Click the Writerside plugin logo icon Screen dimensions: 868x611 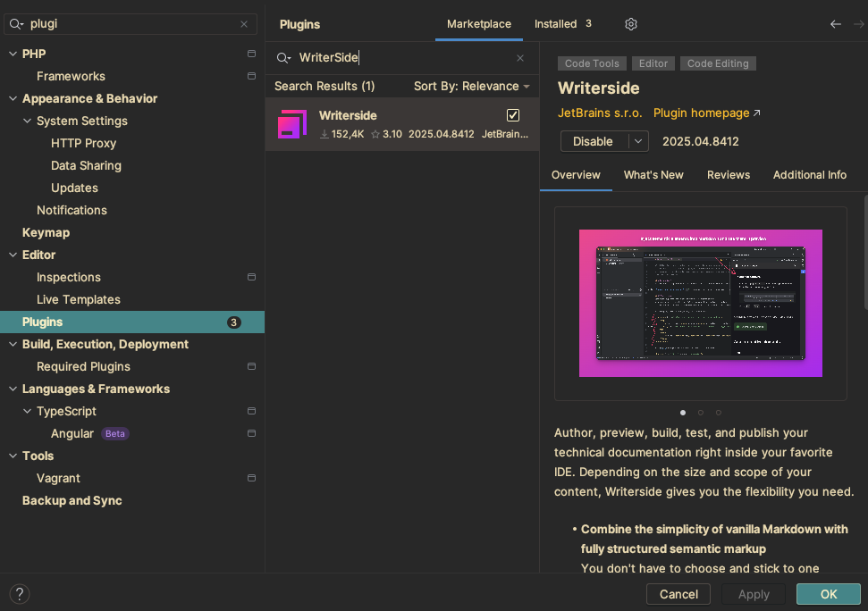click(292, 124)
